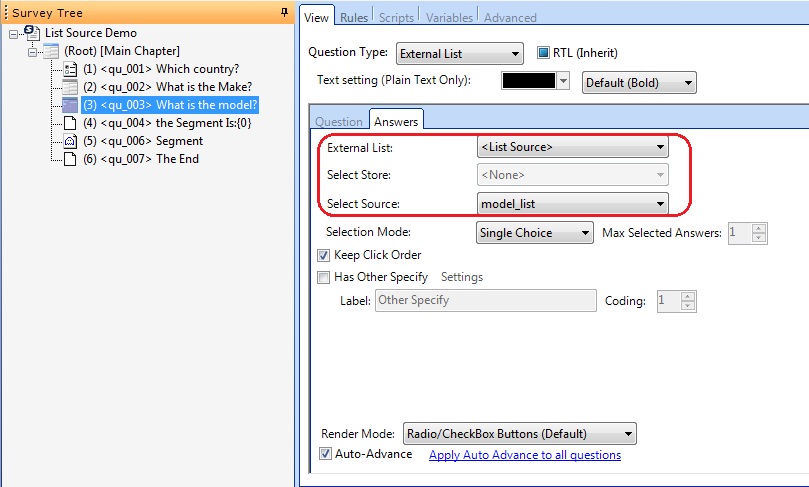Image resolution: width=809 pixels, height=487 pixels.
Task: Open the Default (Bold) font style dropdown
Action: tap(639, 83)
